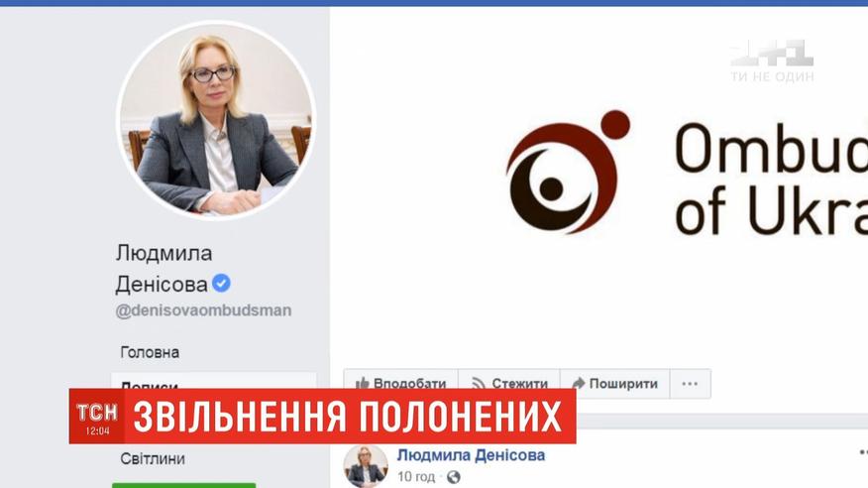The image size is (868, 488).
Task: Click the @denisovaombudsman username
Action: (x=203, y=310)
